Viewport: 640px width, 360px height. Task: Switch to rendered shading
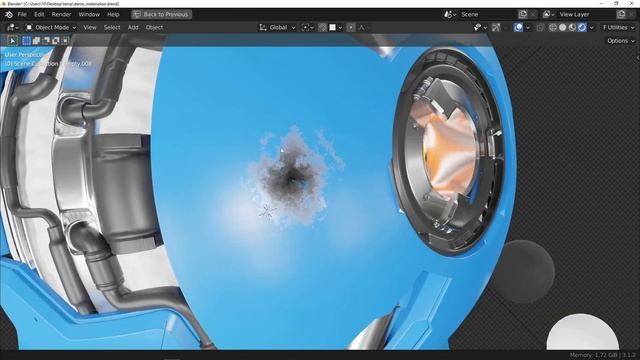coord(582,27)
